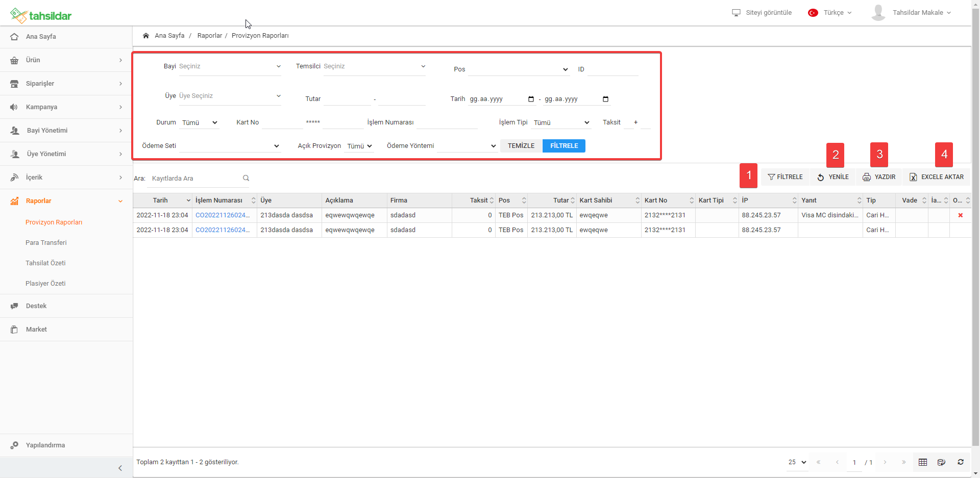Click the YAZDIR print button
980x478 pixels.
879,177
